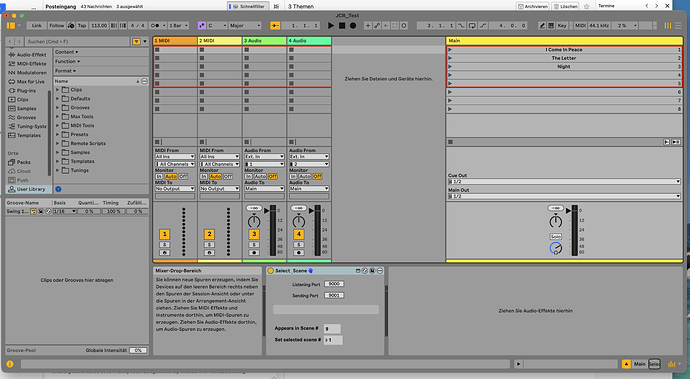Click the browser forward arrow

pyautogui.click(x=18, y=41)
